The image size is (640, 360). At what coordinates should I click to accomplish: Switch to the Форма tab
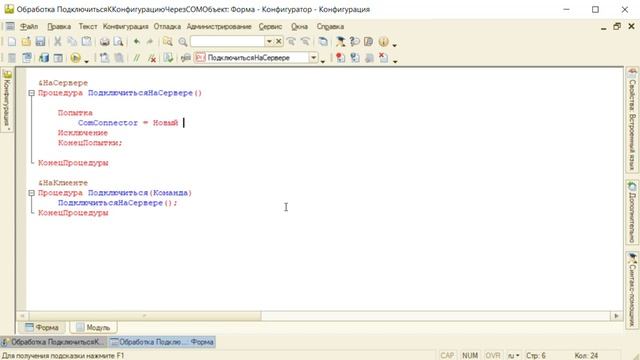(x=42, y=327)
